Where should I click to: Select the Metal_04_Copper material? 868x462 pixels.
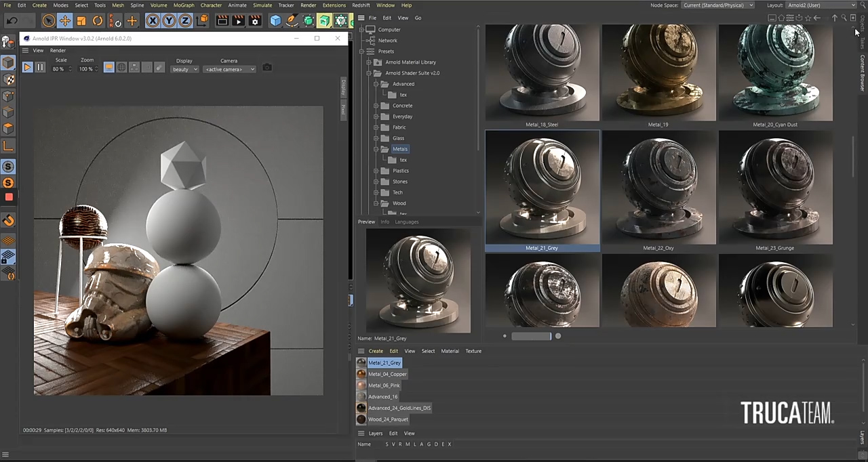click(387, 374)
